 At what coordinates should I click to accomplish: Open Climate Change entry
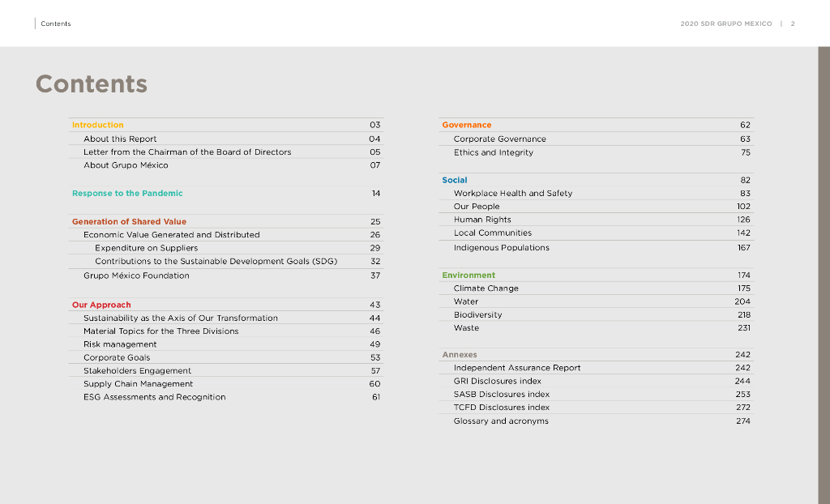tap(486, 288)
